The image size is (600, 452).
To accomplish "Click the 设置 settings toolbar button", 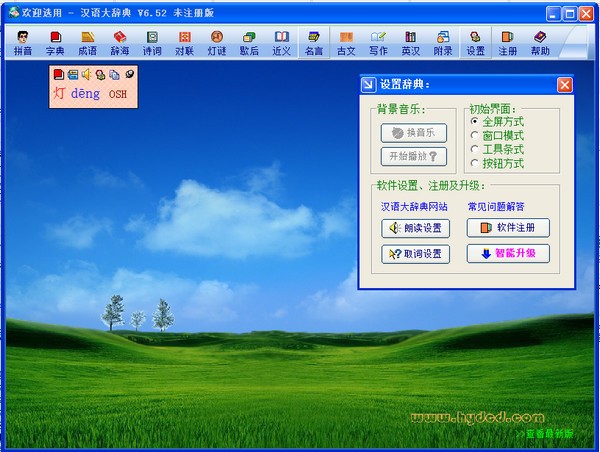I will (x=475, y=43).
